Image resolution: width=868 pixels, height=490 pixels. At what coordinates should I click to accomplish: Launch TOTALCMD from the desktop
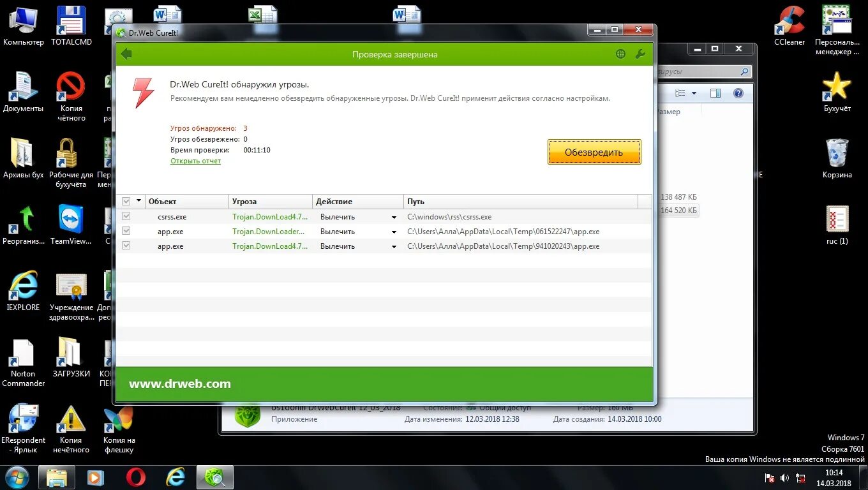coord(71,26)
